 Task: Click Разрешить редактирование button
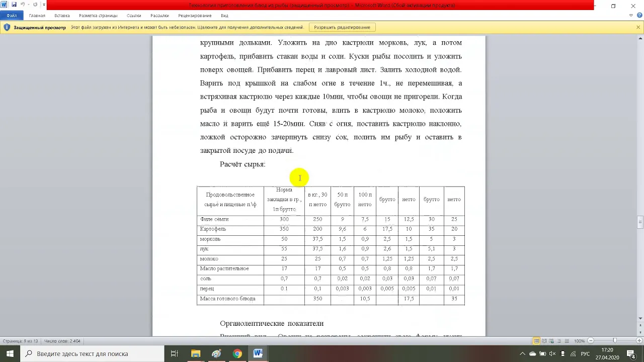(342, 27)
